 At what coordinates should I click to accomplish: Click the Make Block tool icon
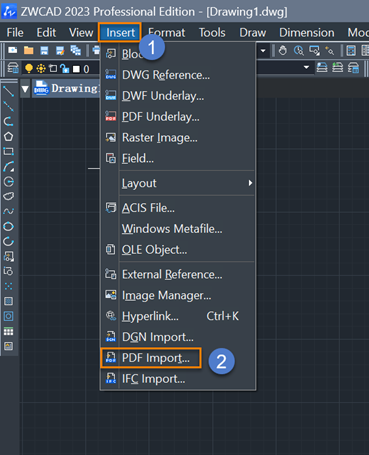pos(8,271)
